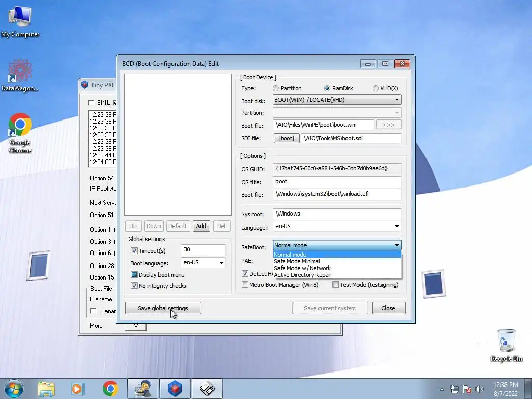This screenshot has width=532, height=399.
Task: Click the boot.wim Boot file field
Action: click(323, 125)
